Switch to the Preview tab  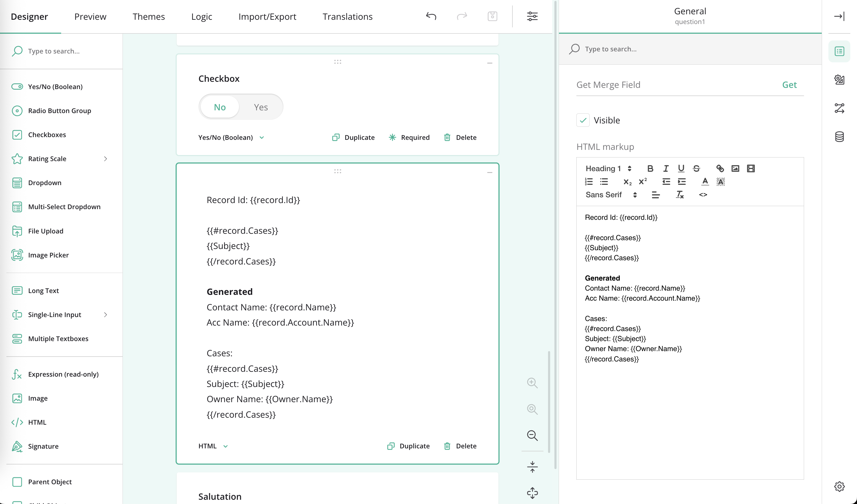pyautogui.click(x=90, y=16)
